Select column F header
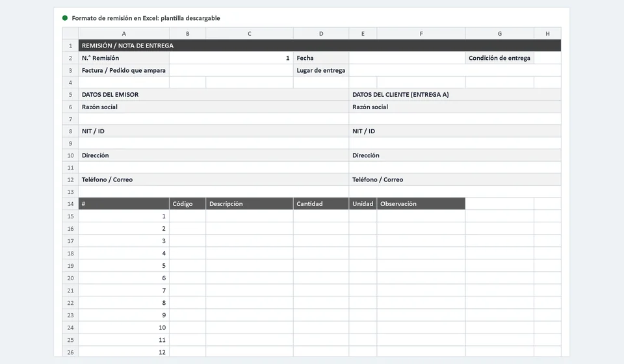The width and height of the screenshot is (624, 364). [x=421, y=34]
